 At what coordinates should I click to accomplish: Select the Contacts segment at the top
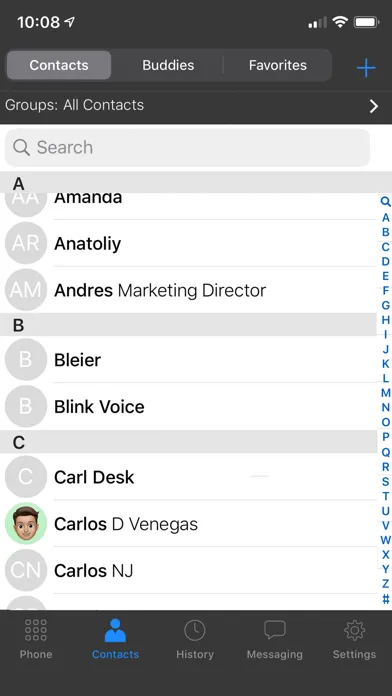59,65
